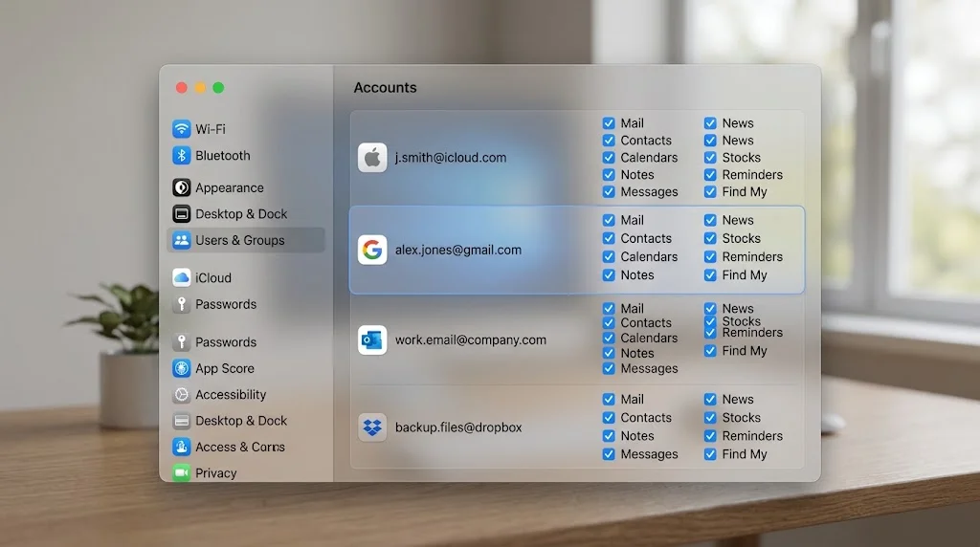Select the work.email@company.com account name
The width and height of the screenshot is (980, 547).
(471, 339)
